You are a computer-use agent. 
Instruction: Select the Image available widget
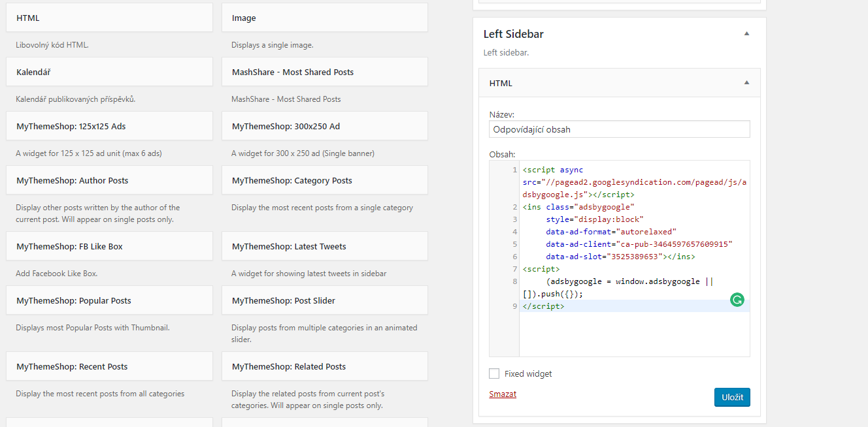coord(324,18)
